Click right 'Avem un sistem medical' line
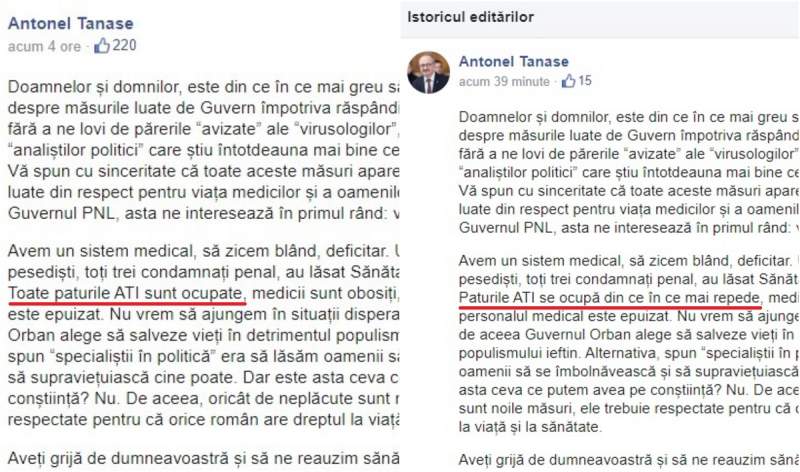Image resolution: width=800 pixels, height=472 pixels. [x=629, y=261]
